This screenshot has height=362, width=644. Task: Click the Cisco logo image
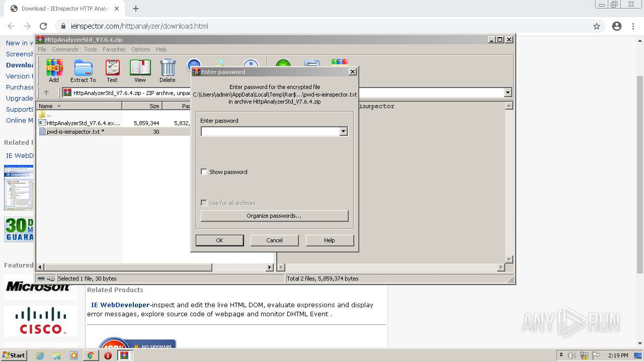pos(41,320)
